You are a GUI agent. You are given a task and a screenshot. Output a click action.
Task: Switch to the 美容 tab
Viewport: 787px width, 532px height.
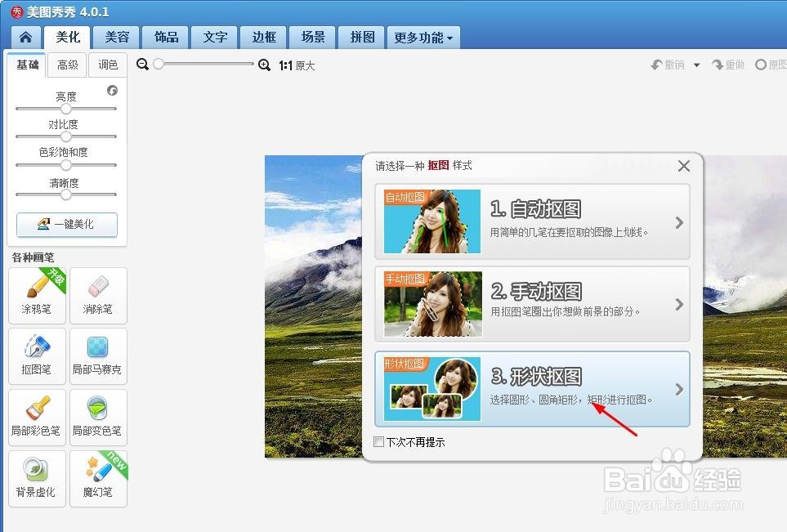point(117,37)
